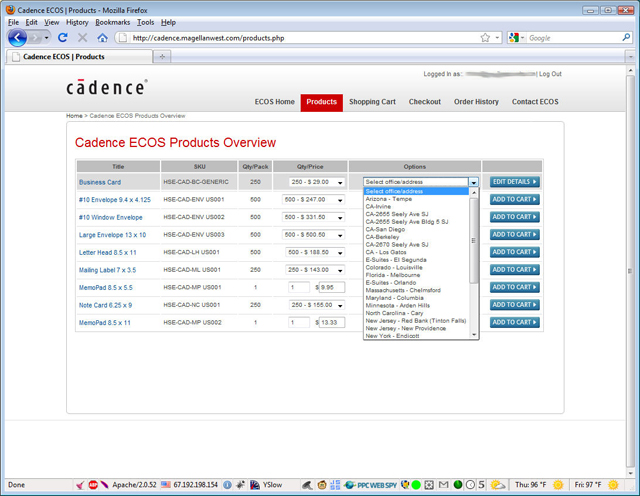Image resolution: width=640 pixels, height=496 pixels.
Task: Click the shark fin status bar icon
Action: pos(307,485)
